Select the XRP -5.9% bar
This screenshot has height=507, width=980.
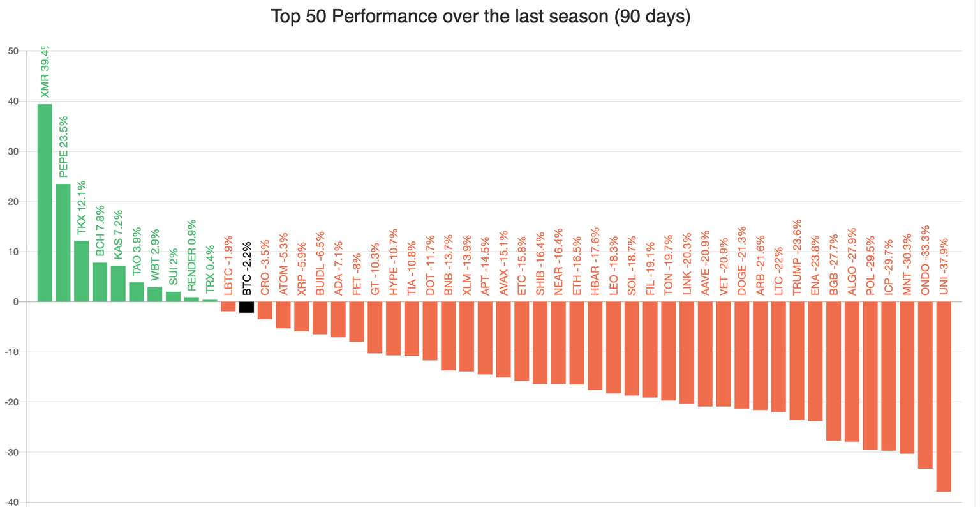coord(302,317)
